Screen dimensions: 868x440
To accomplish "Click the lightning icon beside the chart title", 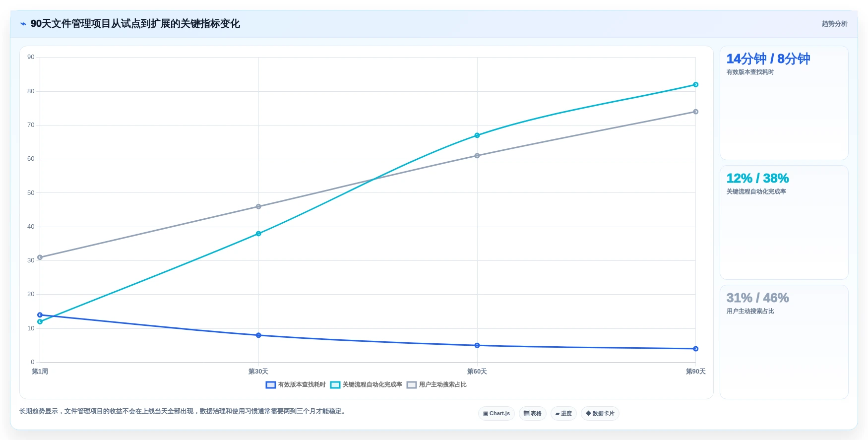I will tap(23, 24).
